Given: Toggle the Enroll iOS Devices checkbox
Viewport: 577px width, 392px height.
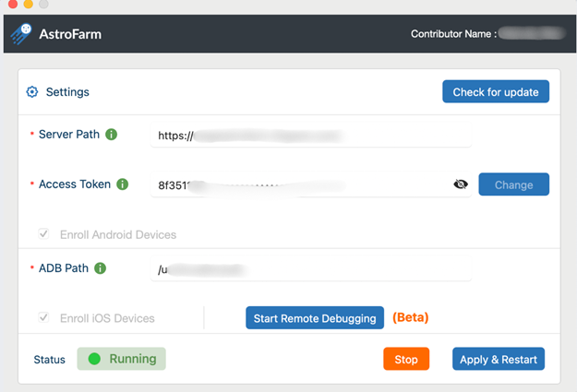Looking at the screenshot, I should pos(43,318).
